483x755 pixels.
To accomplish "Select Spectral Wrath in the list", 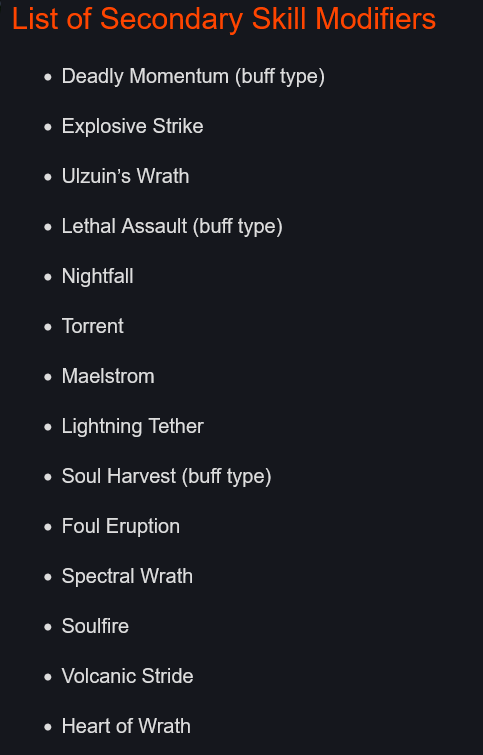I will pos(127,577).
